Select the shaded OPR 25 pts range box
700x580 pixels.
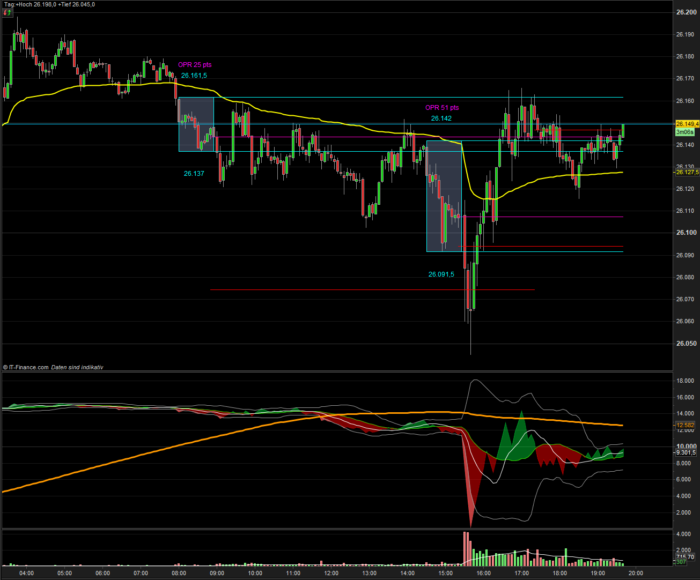[x=196, y=124]
